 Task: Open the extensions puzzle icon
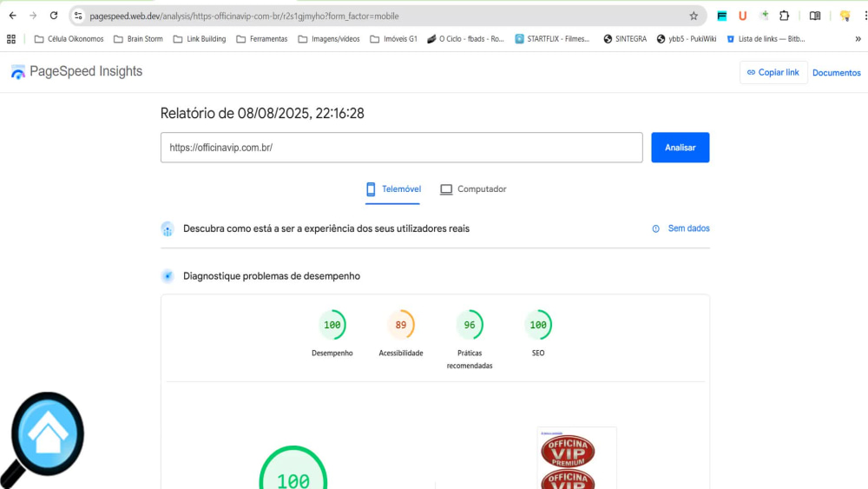(x=785, y=16)
